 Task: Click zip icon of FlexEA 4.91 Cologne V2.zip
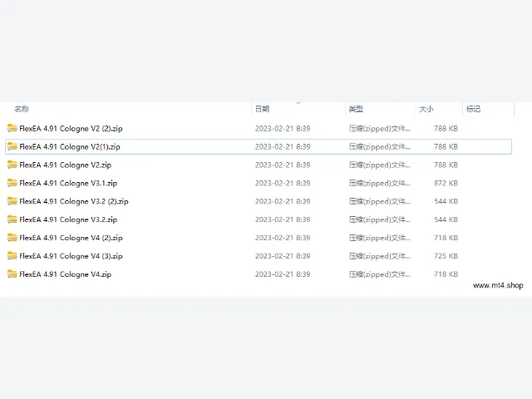[12, 165]
